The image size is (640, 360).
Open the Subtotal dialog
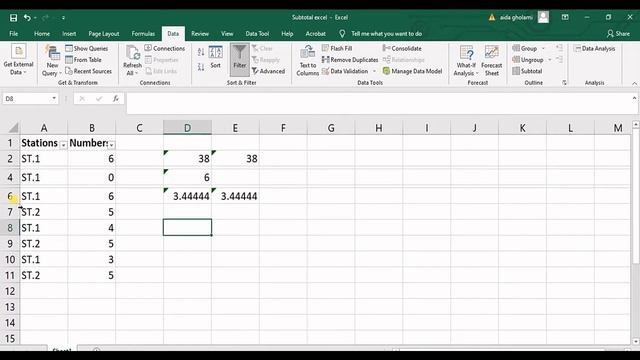(527, 71)
